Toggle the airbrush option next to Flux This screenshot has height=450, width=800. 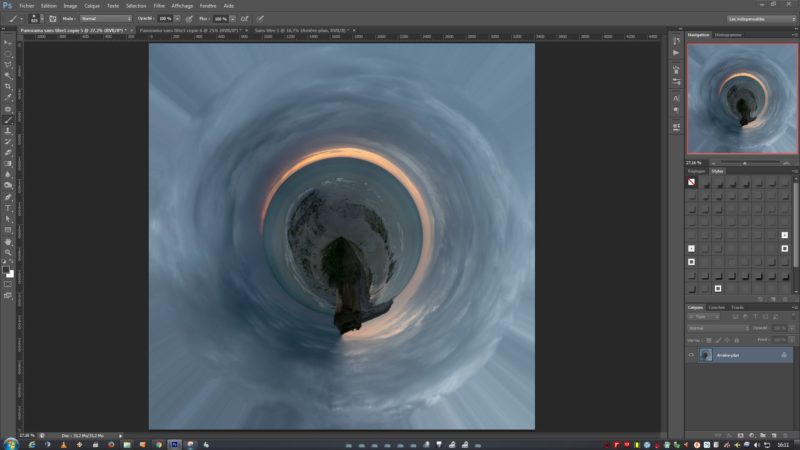point(245,18)
